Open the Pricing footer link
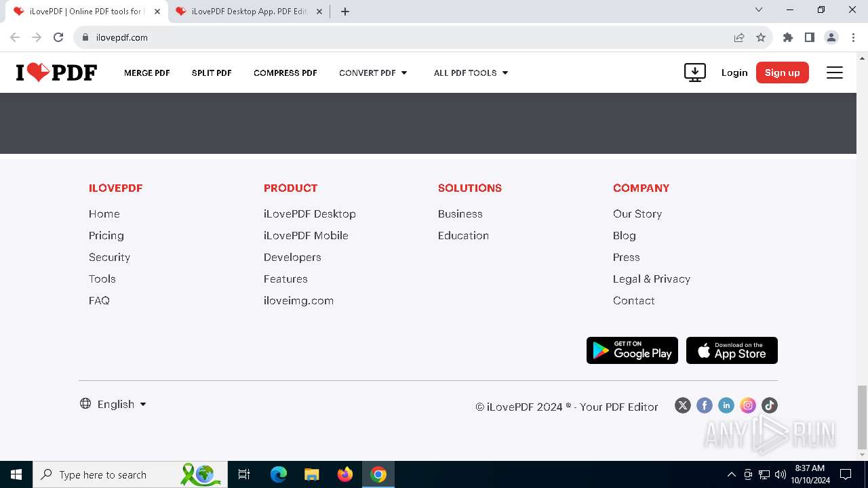The width and height of the screenshot is (868, 488). [106, 235]
